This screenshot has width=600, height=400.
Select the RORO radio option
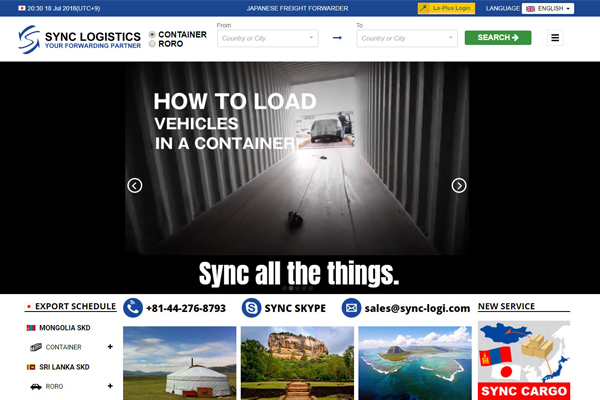click(152, 44)
